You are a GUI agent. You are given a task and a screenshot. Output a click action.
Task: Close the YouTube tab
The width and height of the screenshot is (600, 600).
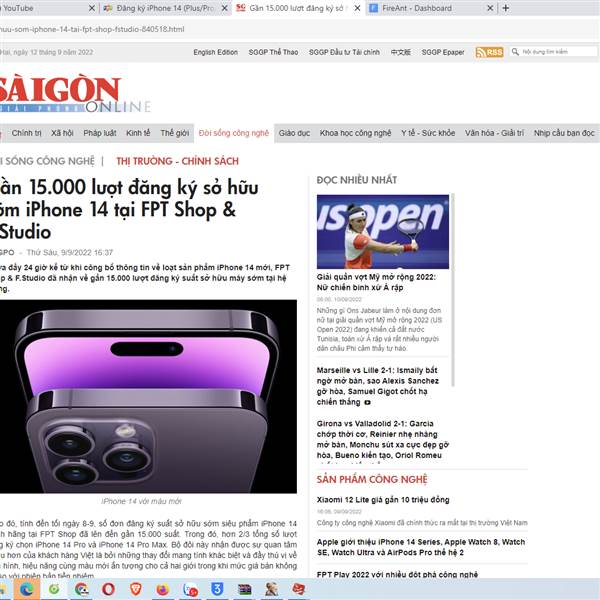(91, 8)
